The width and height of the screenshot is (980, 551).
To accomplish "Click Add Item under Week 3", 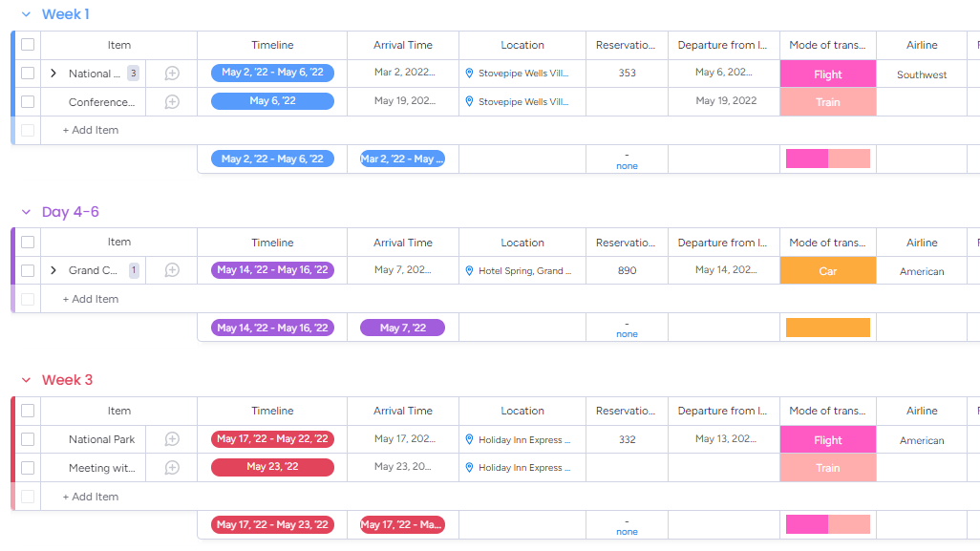I will tap(91, 497).
